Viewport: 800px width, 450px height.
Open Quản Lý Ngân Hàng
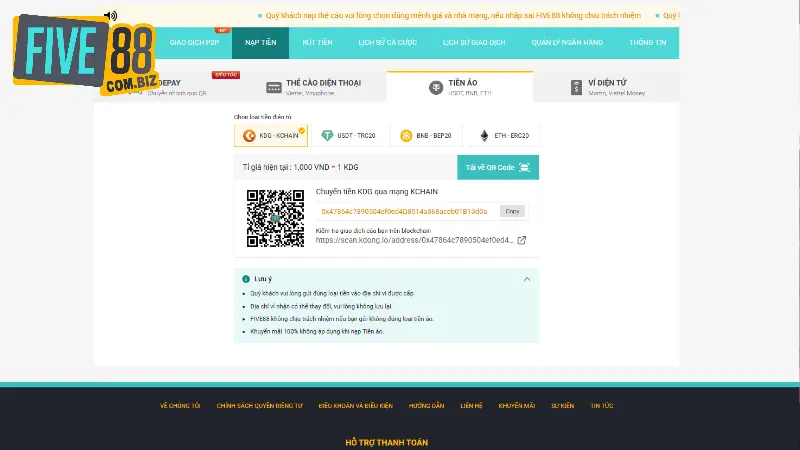click(567, 43)
